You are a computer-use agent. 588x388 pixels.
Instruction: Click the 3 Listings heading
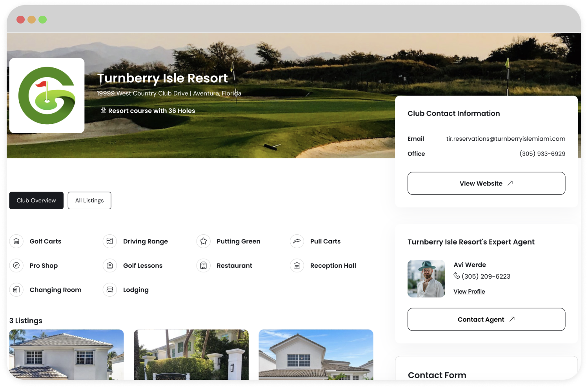[26, 321]
